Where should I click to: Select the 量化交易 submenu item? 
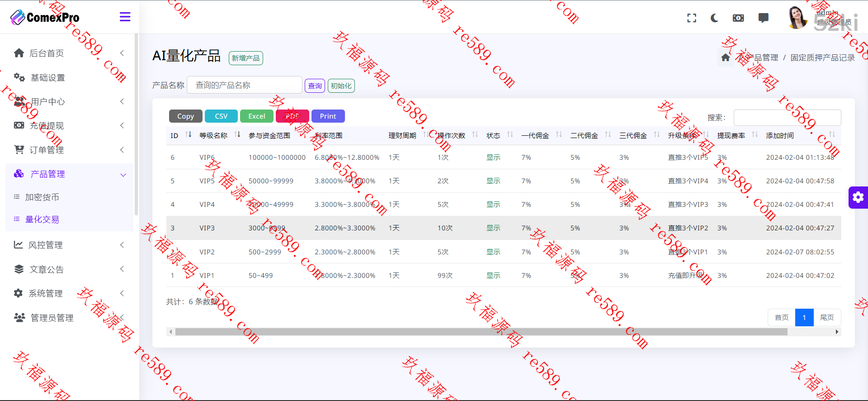click(x=42, y=220)
